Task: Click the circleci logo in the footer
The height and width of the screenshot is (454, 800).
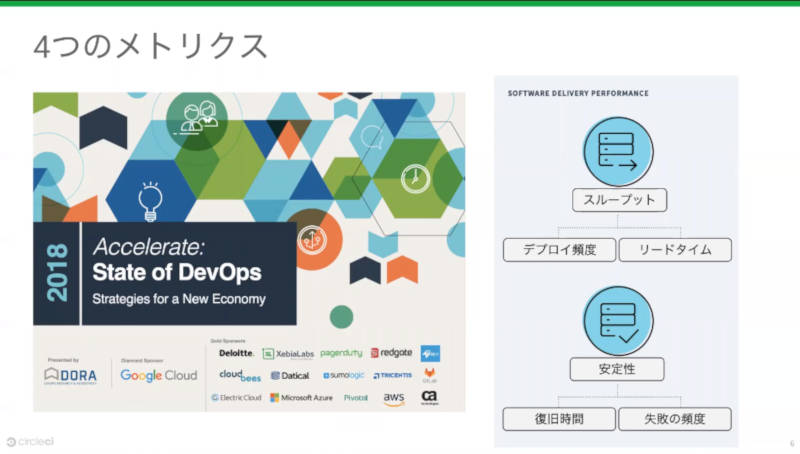Action: point(30,442)
